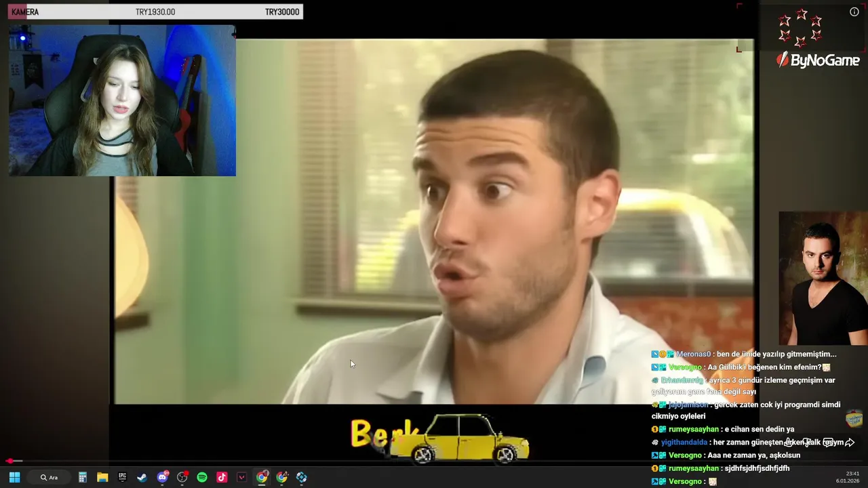Open Steam from the taskbar
The image size is (868, 488).
tap(142, 477)
